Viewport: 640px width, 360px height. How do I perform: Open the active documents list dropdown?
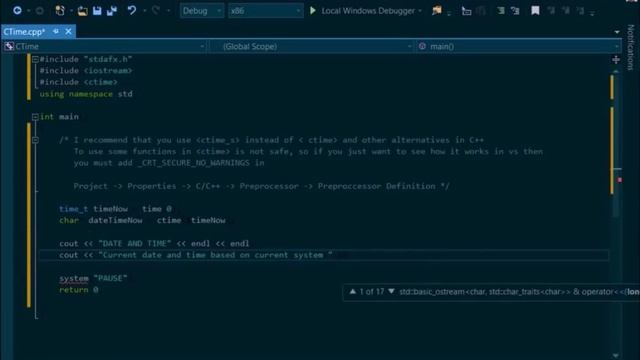pyautogui.click(x=617, y=32)
